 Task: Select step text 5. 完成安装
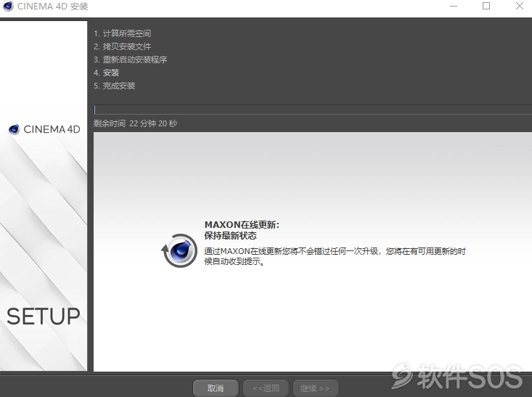click(x=115, y=86)
